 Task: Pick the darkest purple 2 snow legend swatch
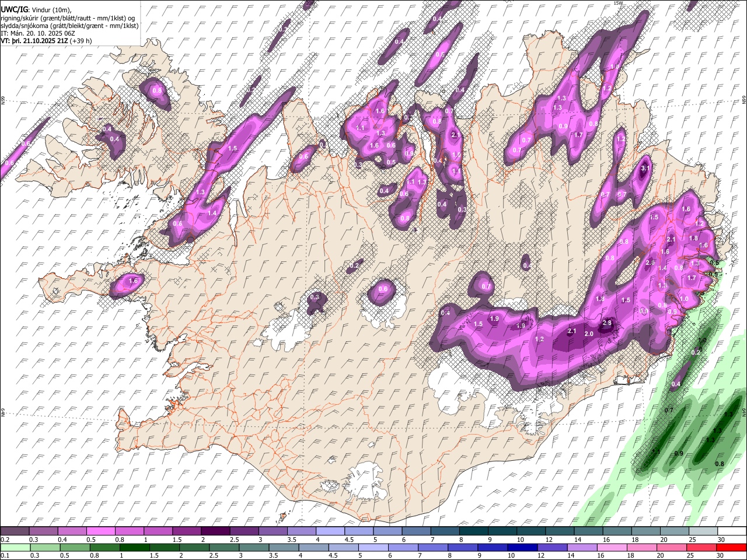point(215,531)
